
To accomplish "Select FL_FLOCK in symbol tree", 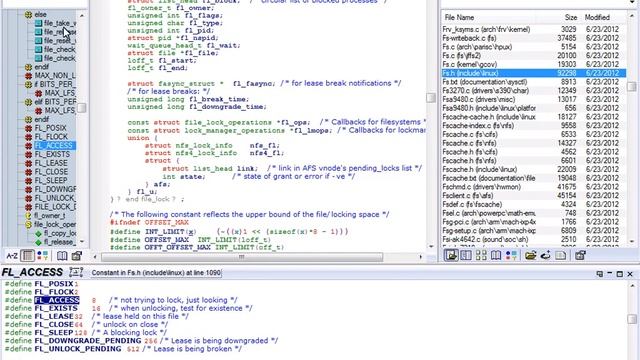I will tap(51, 137).
